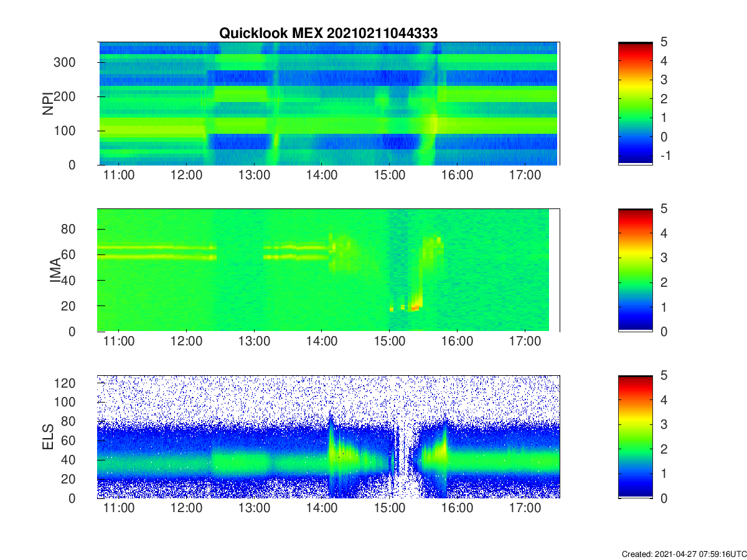The width and height of the screenshot is (747, 560).
Task: Click the 15:00 tick under IMA plot
Action: point(389,342)
